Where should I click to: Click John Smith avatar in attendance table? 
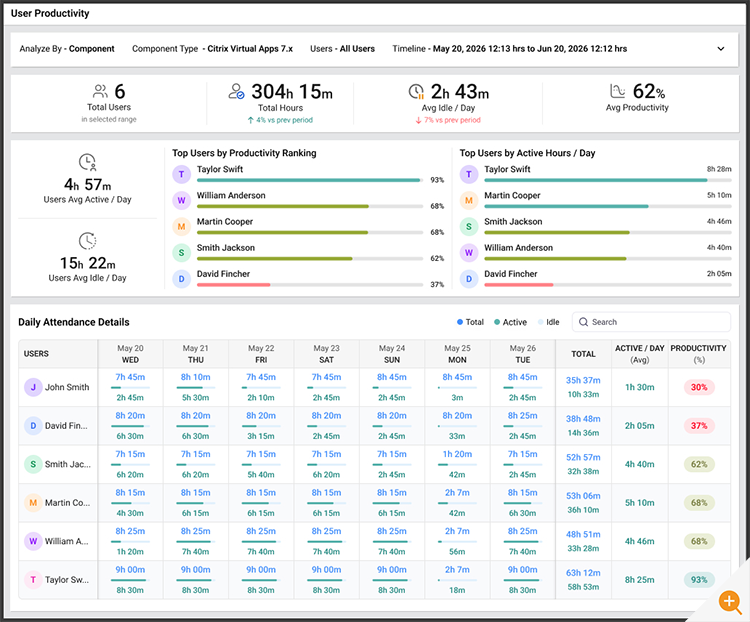(x=33, y=387)
